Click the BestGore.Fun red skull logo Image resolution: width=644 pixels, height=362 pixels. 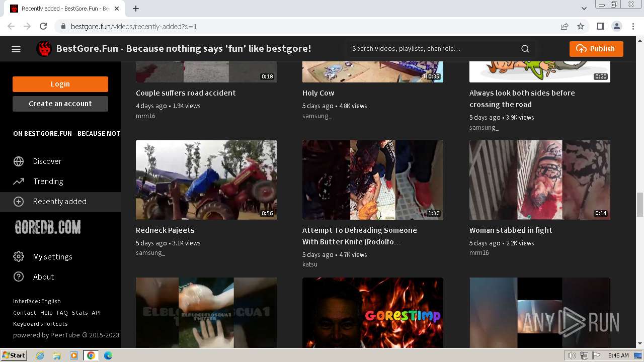point(44,49)
